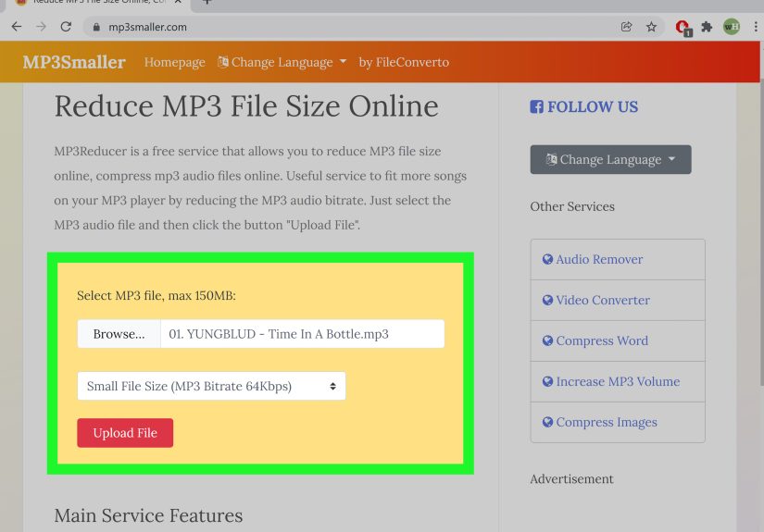Click the red Upload File button

pyautogui.click(x=125, y=433)
